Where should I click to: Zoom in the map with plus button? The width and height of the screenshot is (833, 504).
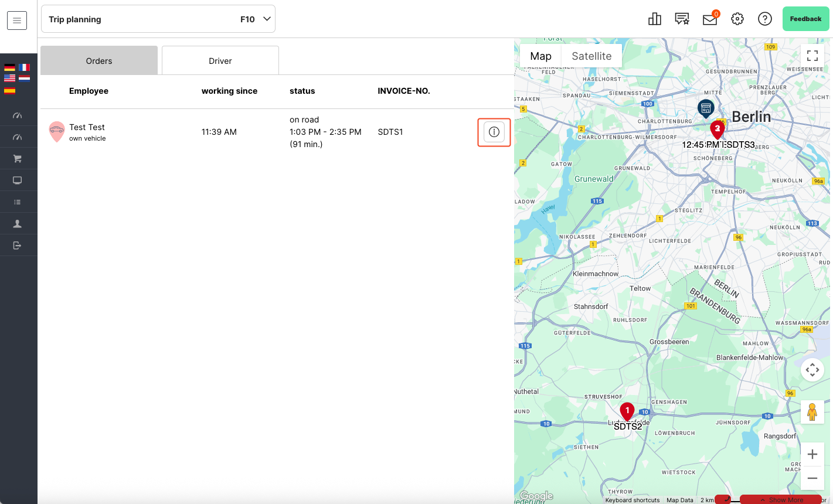click(x=812, y=454)
